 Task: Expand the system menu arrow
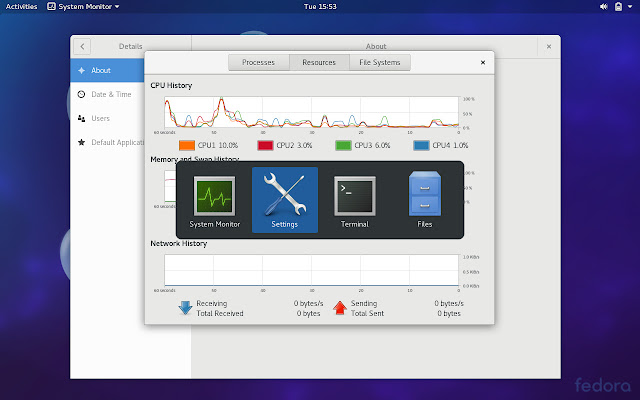pos(631,7)
